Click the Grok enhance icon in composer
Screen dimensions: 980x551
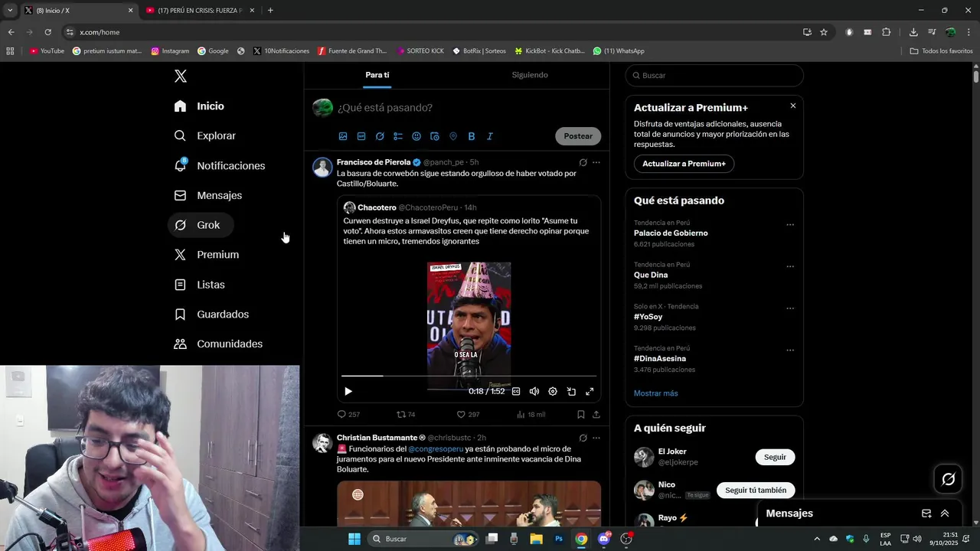380,136
